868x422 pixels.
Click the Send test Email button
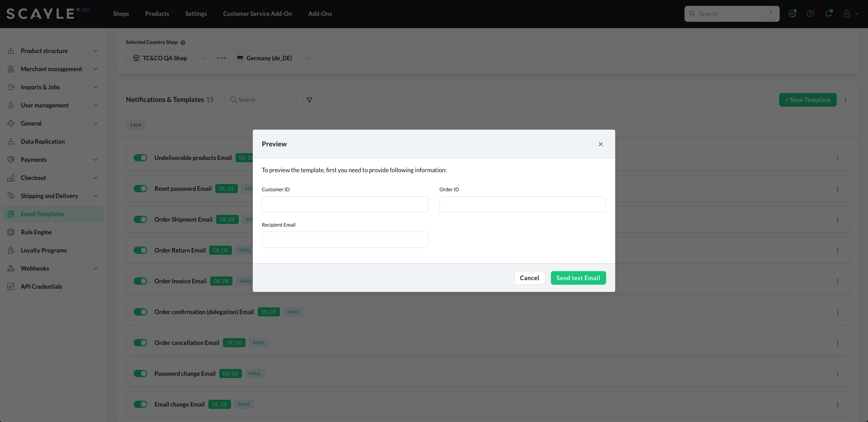click(x=578, y=278)
